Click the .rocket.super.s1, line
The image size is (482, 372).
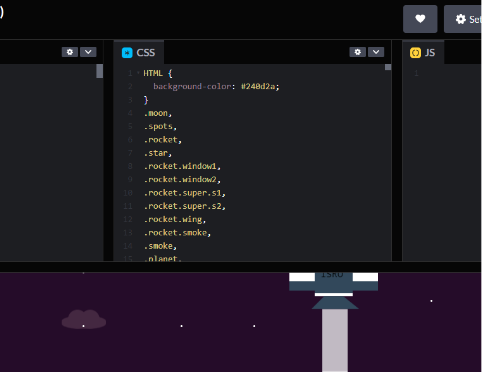[x=185, y=193]
